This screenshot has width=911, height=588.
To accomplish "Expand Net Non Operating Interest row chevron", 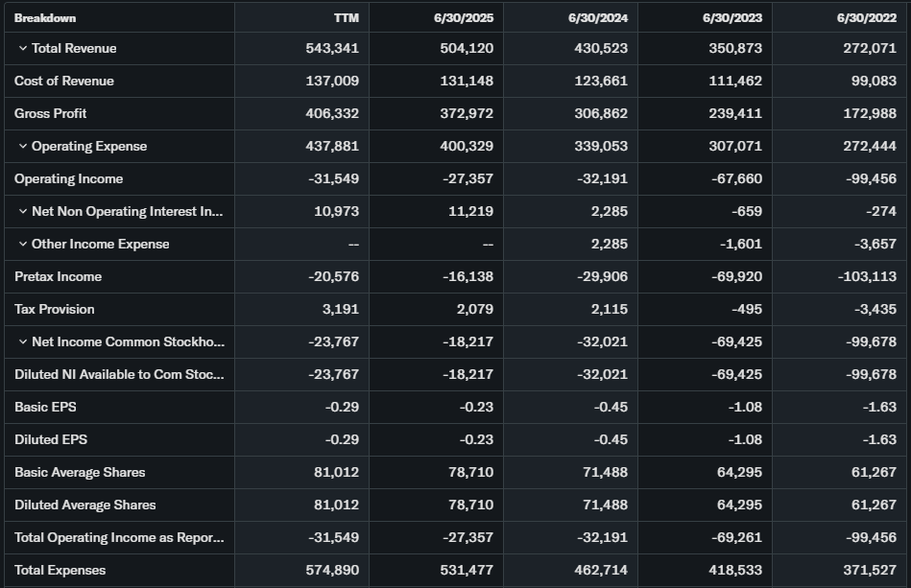I will point(22,212).
